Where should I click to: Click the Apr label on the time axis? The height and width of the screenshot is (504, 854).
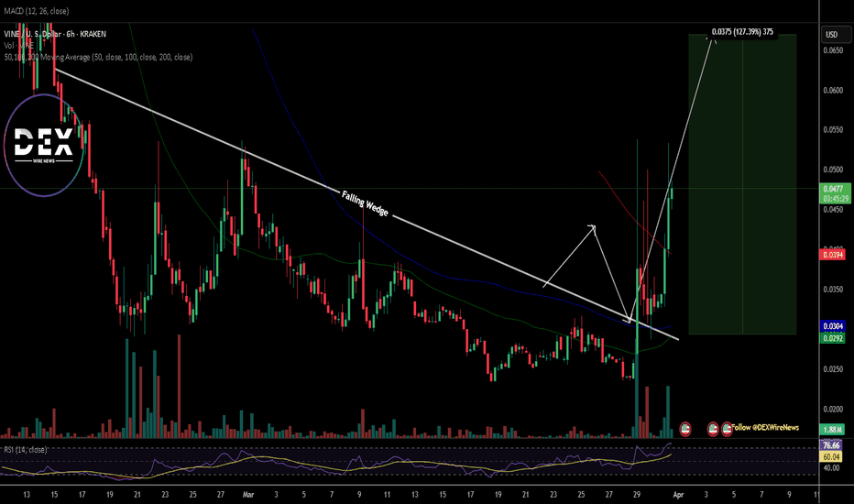tap(678, 495)
